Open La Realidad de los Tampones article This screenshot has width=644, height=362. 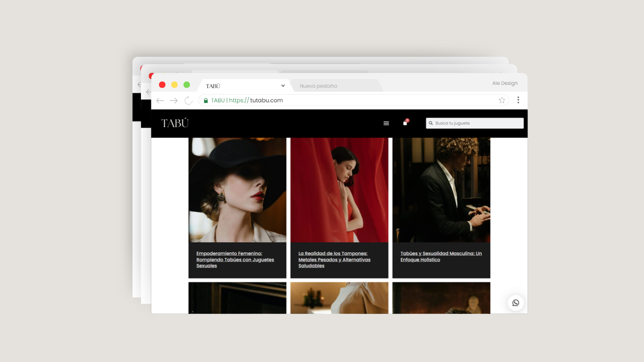pos(334,260)
